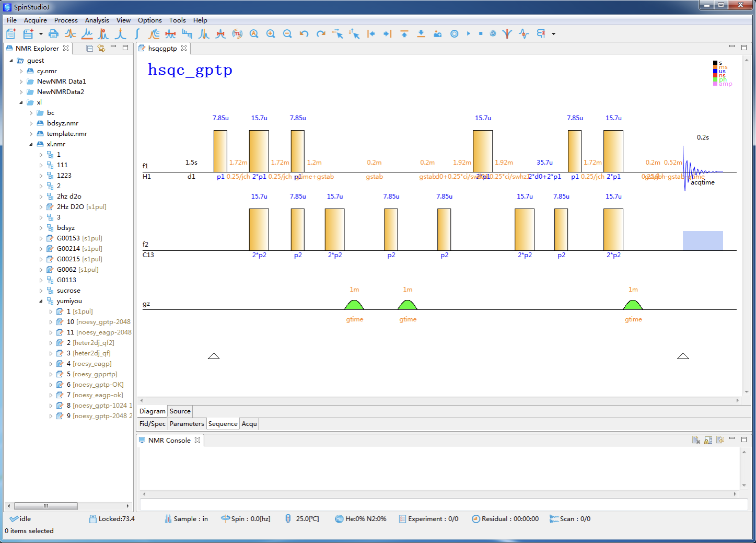Click the orange ms legend swatch
Screen dimensions: 756x543
click(x=715, y=67)
